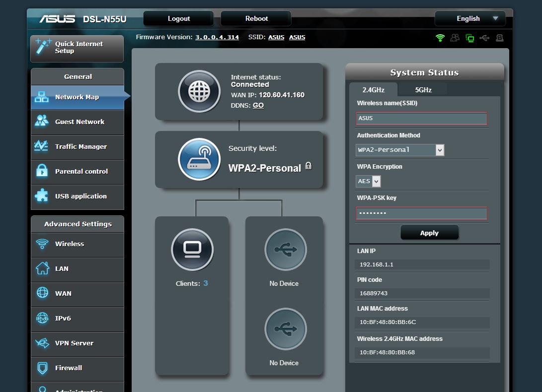Open Parental control menu item

tap(77, 172)
